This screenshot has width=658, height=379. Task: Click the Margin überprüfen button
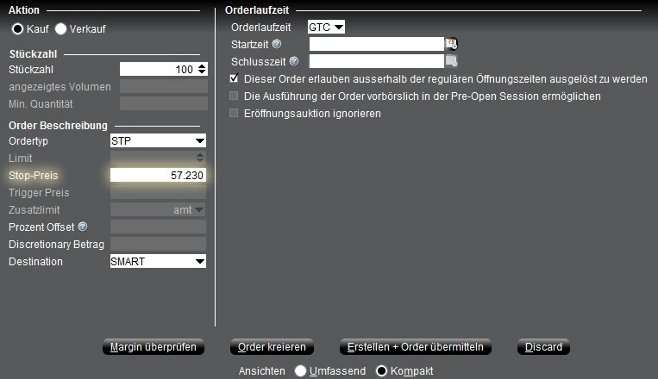click(x=153, y=347)
